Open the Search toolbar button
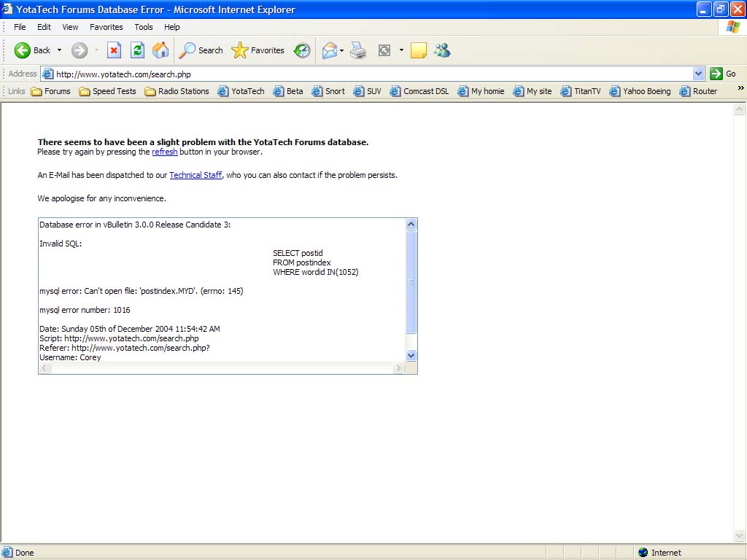 201,50
